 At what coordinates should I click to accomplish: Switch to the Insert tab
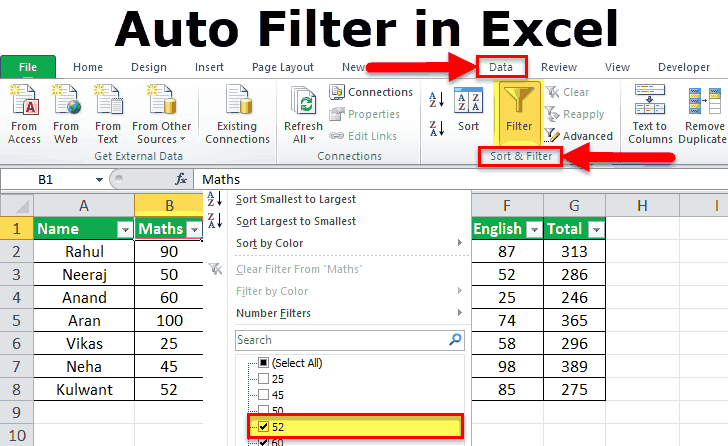(x=209, y=67)
